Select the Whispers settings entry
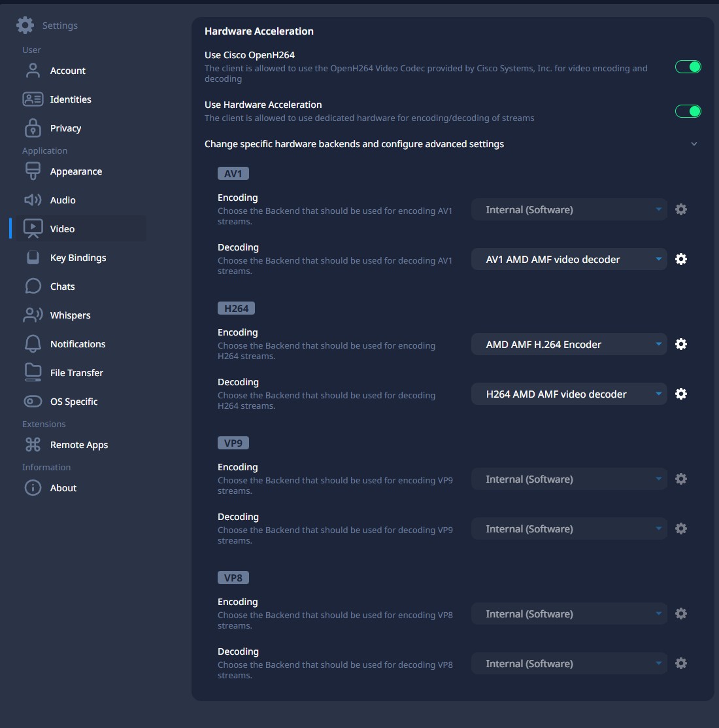This screenshot has height=728, width=719. click(x=70, y=315)
